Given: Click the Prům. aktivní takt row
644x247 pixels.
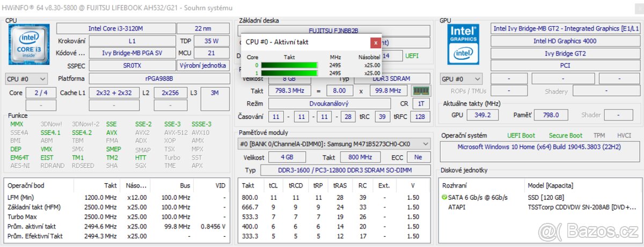Looking at the screenshot, I should click(116, 226).
